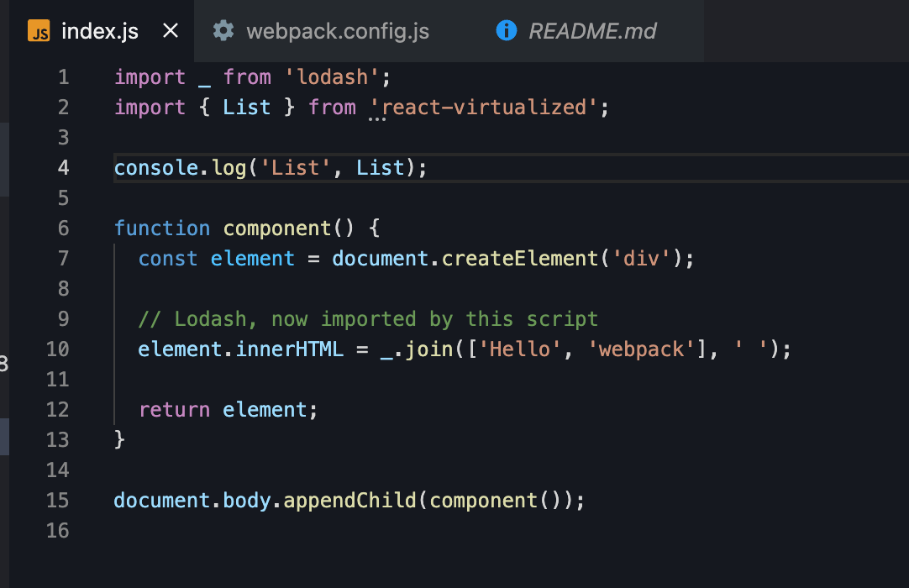Click the function keyword on line 6
909x588 pixels.
click(x=162, y=228)
